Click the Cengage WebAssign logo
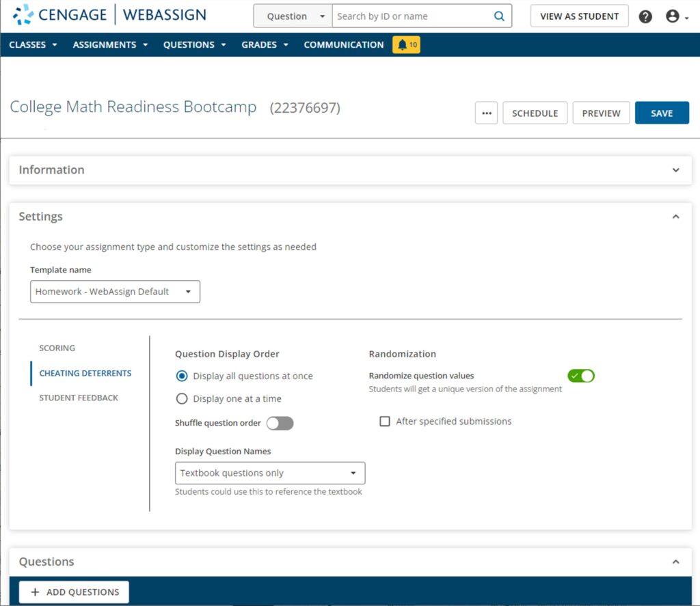This screenshot has height=606, width=700. click(x=109, y=14)
